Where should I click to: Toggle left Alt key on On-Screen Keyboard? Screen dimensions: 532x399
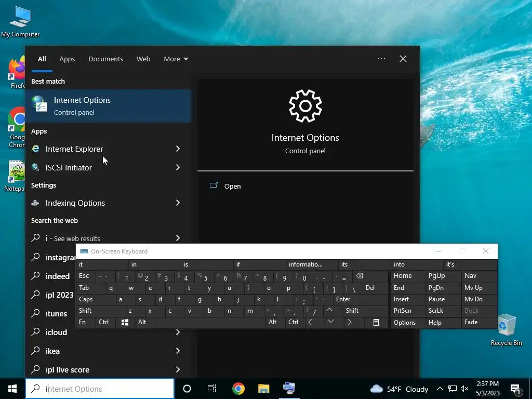point(144,322)
